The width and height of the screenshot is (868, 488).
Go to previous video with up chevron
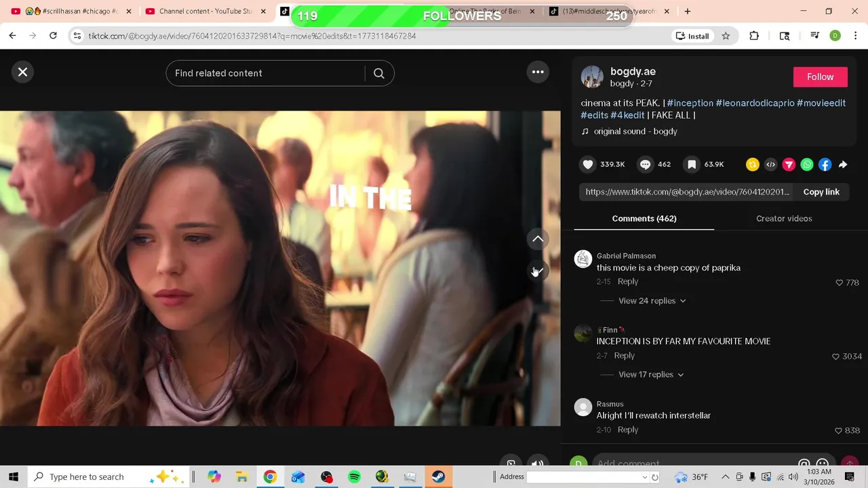tap(538, 239)
